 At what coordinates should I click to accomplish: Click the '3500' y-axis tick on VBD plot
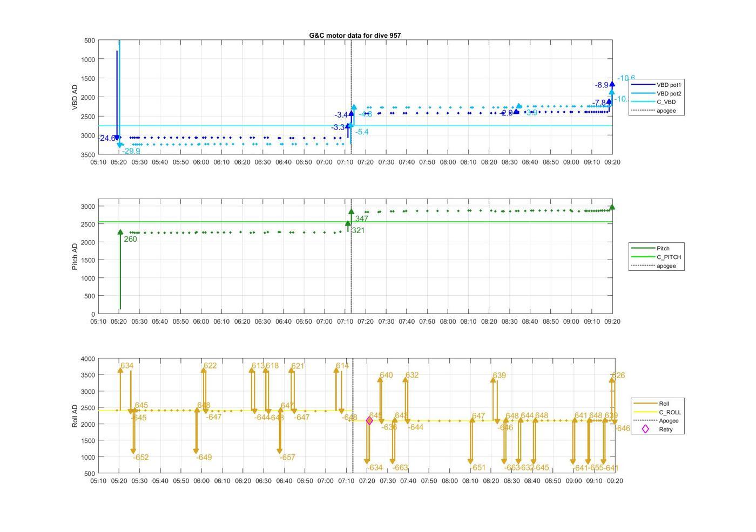coord(88,155)
